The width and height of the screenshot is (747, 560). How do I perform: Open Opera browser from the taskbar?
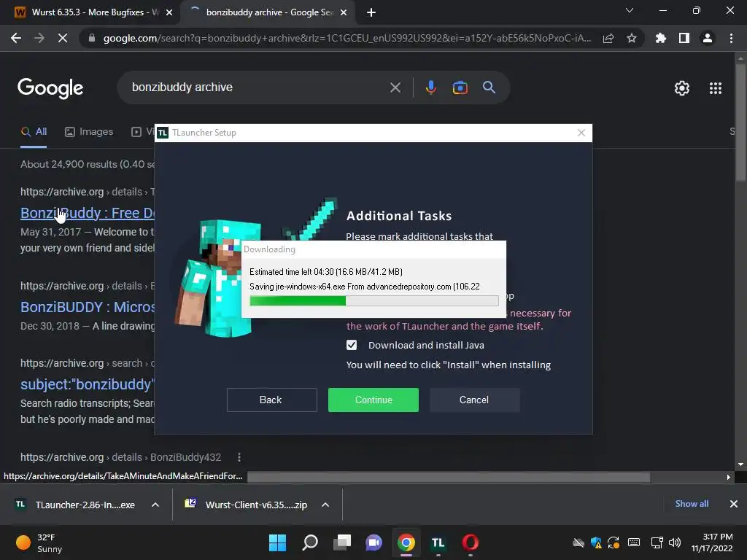click(x=471, y=542)
